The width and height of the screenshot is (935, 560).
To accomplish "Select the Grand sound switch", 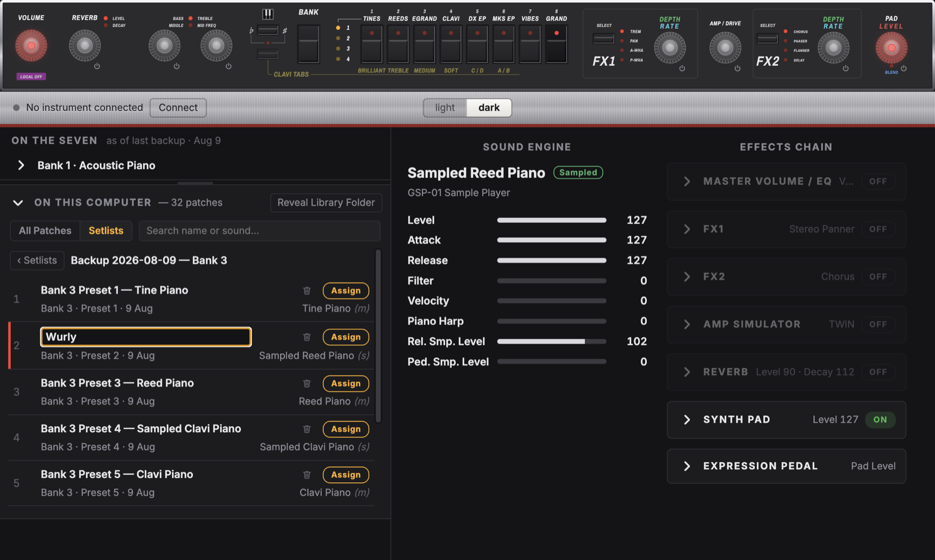I will (x=556, y=43).
